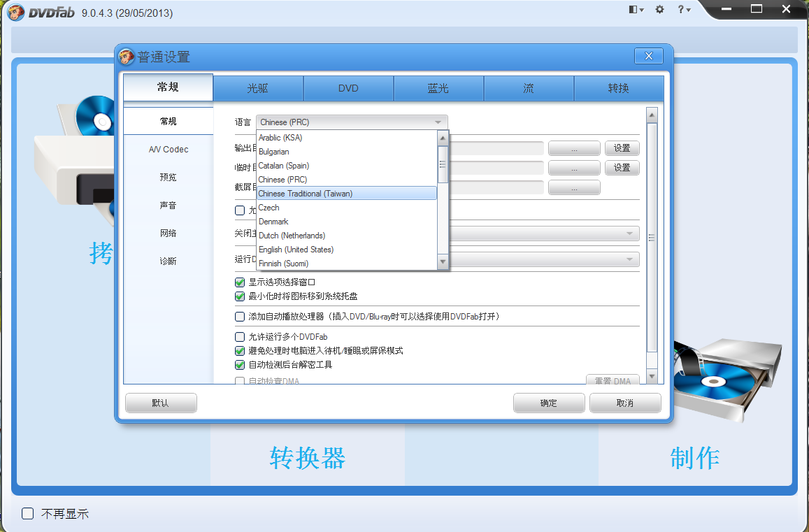
Task: Select 常规 in the left sidebar
Action: click(x=169, y=121)
